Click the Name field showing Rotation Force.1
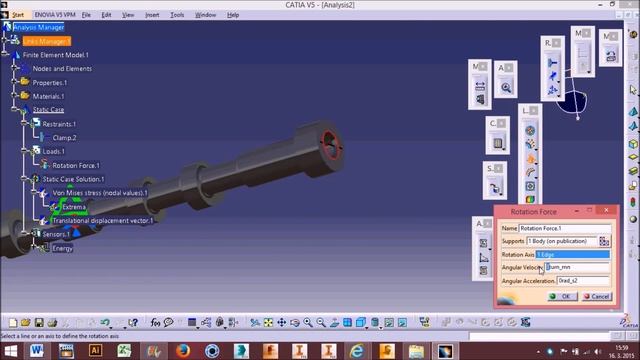The height and width of the screenshot is (360, 640). (565, 228)
